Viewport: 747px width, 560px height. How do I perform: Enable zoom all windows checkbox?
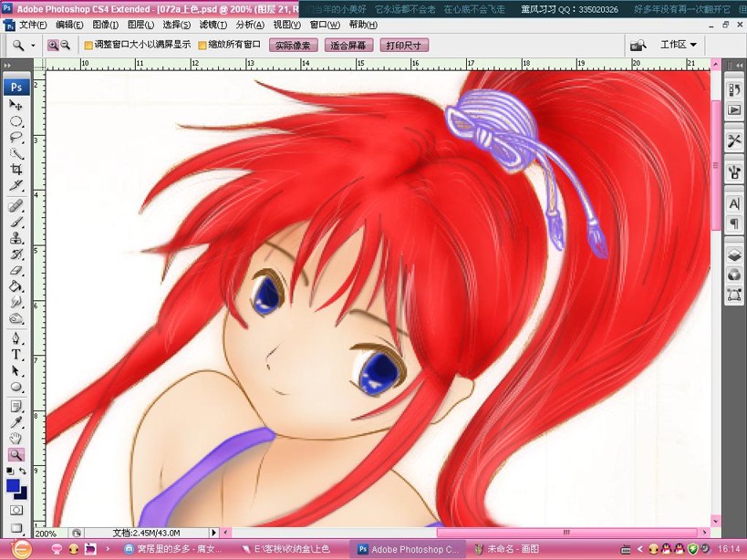coord(202,46)
